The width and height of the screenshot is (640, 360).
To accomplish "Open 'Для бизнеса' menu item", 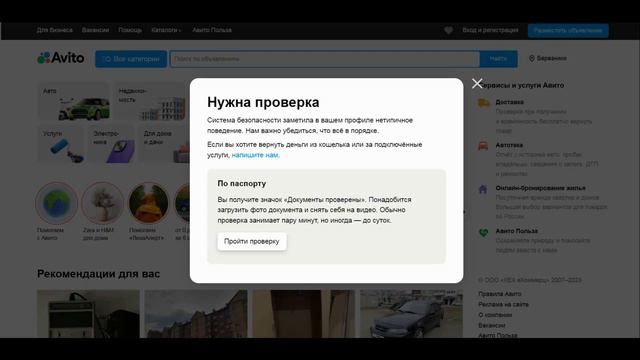I will click(x=54, y=30).
